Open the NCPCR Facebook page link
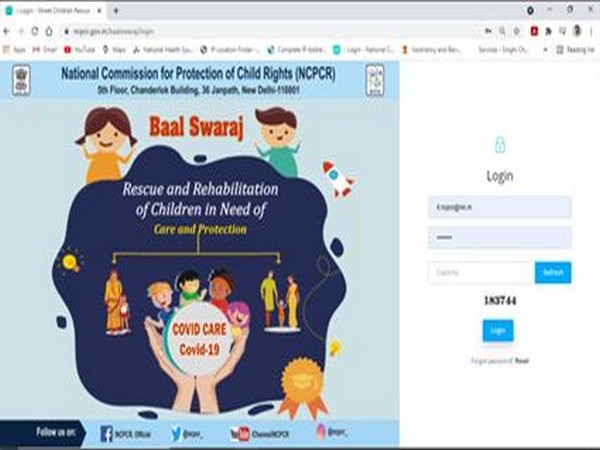 coord(125,434)
